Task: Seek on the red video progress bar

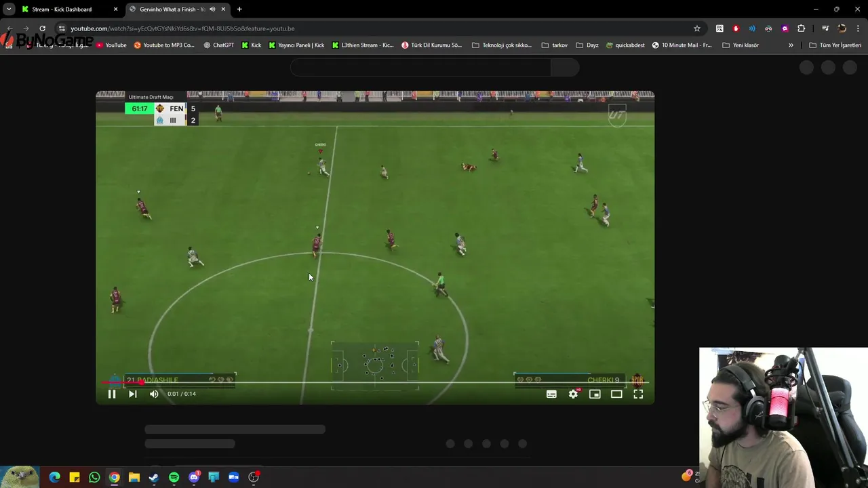Action: pyautogui.click(x=374, y=383)
